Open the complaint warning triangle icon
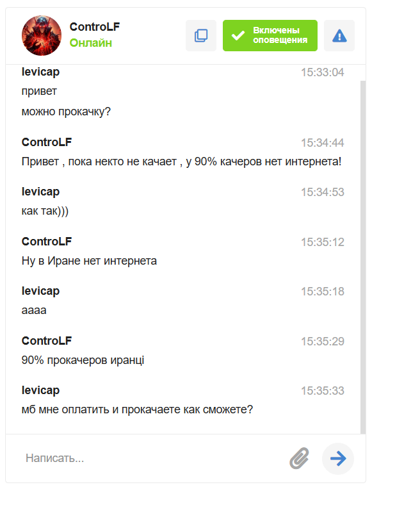Viewport: 420px width, 528px height. [339, 35]
